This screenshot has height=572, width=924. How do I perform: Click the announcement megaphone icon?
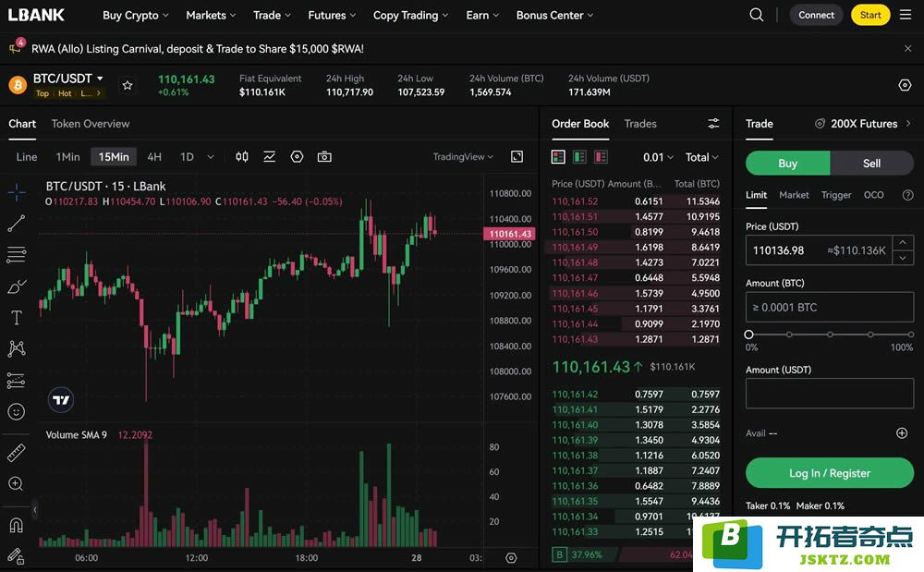tap(16, 47)
